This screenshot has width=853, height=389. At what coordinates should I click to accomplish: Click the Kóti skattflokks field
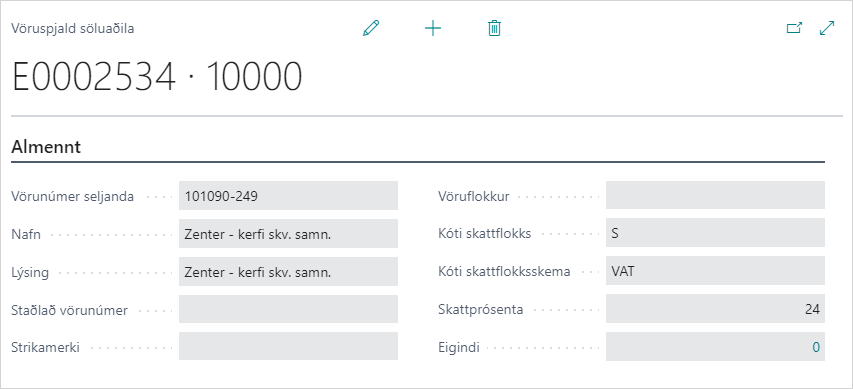715,233
